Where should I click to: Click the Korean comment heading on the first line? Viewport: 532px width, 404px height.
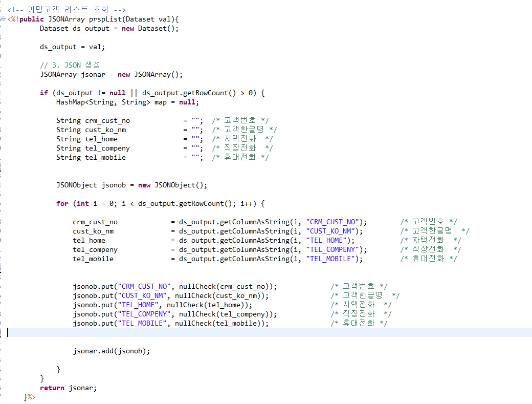tap(68, 10)
